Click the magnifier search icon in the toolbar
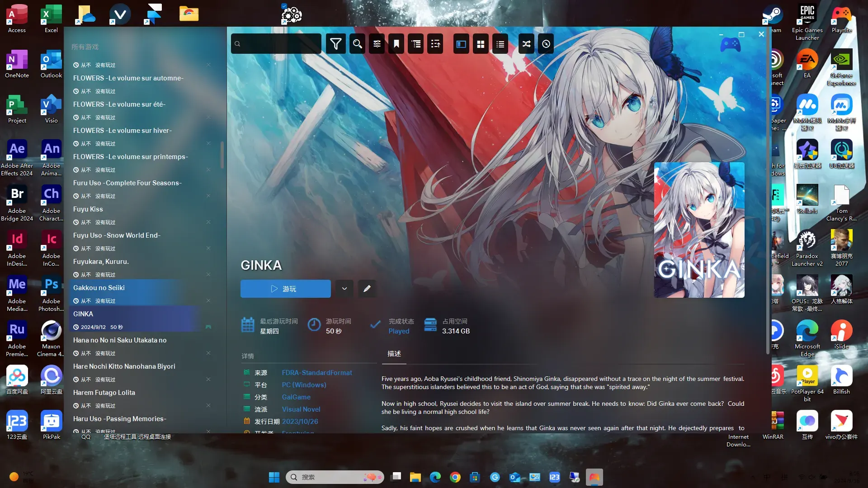Viewport: 868px width, 488px height. (357, 44)
